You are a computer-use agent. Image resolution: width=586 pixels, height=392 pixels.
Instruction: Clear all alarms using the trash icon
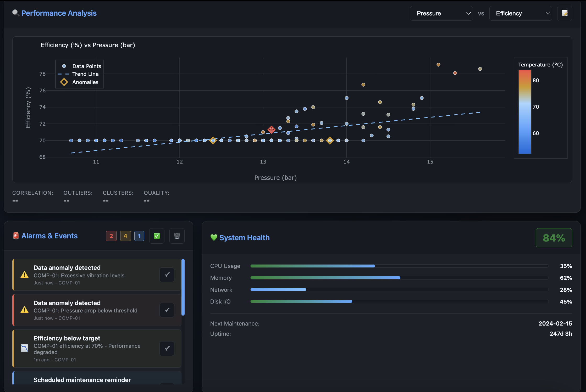pyautogui.click(x=177, y=236)
